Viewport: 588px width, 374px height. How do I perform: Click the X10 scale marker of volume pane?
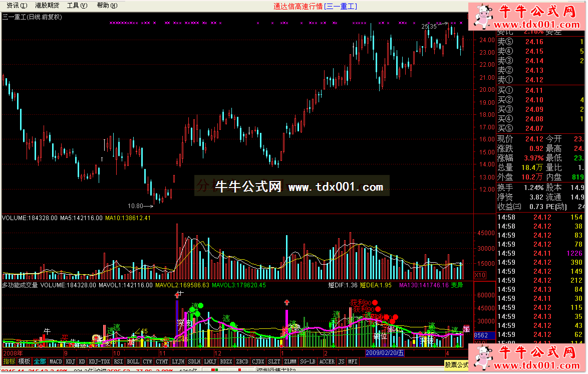pyautogui.click(x=480, y=275)
